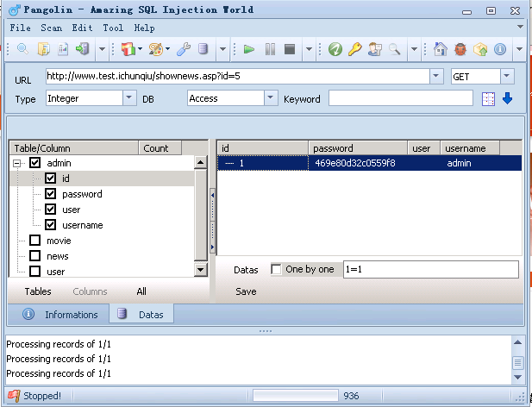This screenshot has width=532, height=407.
Task: Open dropdown arrow next to palette icon
Action: [x=167, y=49]
